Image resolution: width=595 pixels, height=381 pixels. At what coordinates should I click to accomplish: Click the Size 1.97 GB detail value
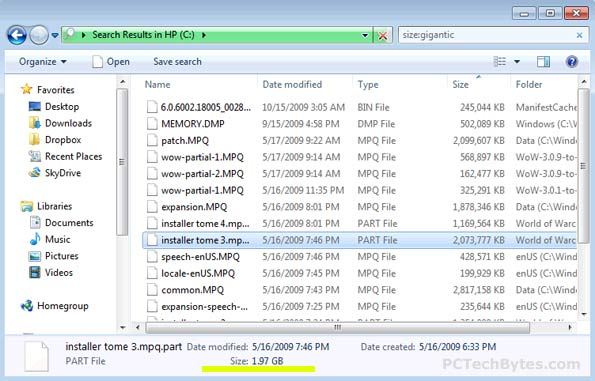pyautogui.click(x=268, y=361)
